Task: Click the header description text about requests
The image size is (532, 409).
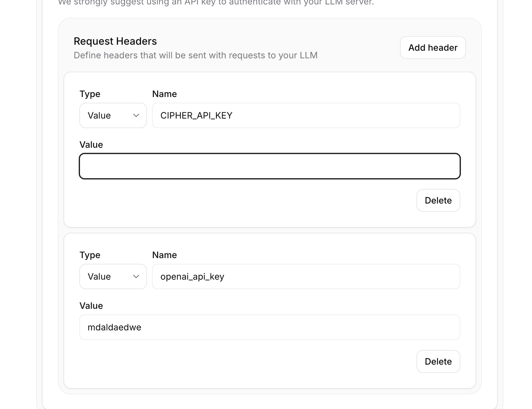Action: tap(196, 55)
